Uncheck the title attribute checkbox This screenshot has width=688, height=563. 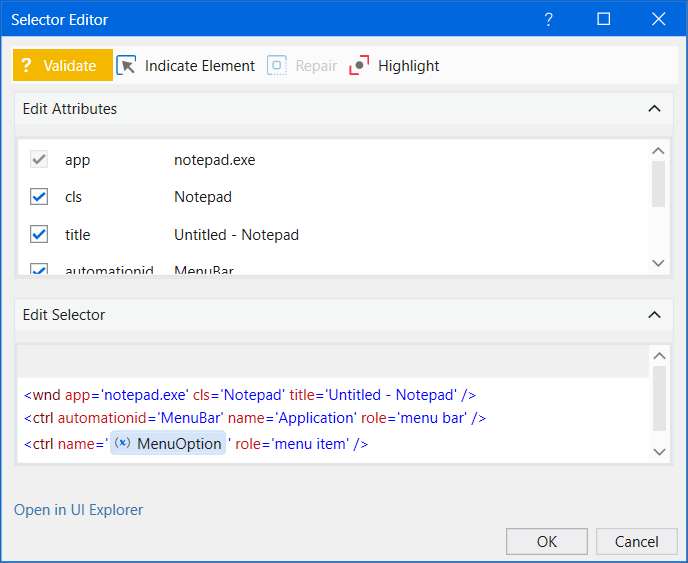(39, 235)
